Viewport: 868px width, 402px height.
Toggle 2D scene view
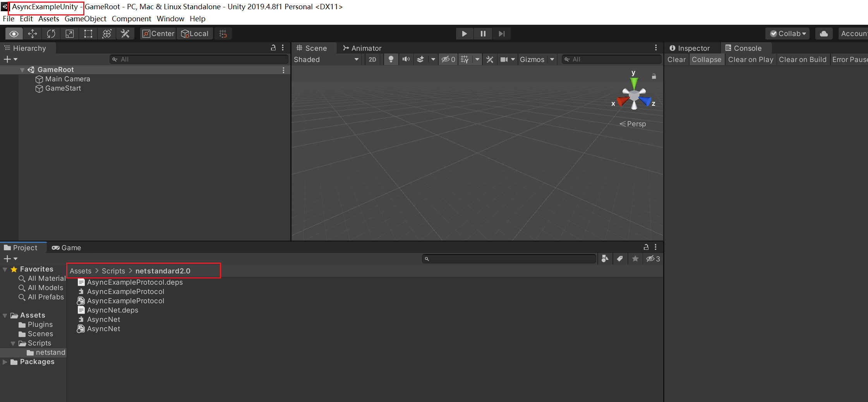(372, 59)
